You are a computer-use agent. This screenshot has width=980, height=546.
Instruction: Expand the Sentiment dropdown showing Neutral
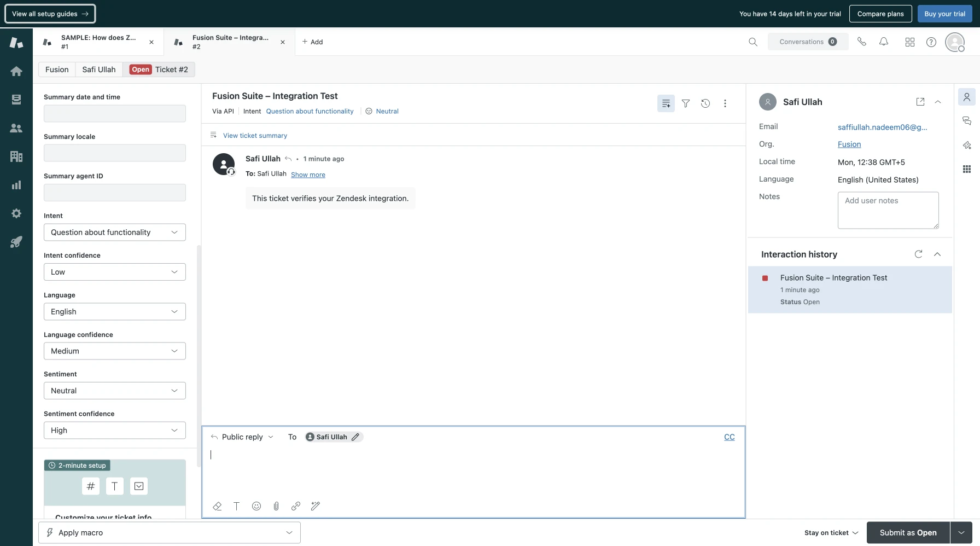[x=115, y=391]
